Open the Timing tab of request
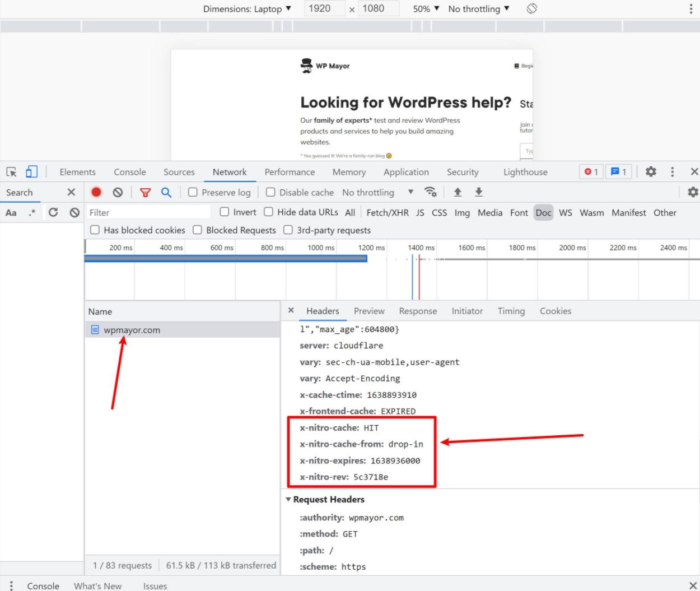This screenshot has height=591, width=700. pyautogui.click(x=511, y=311)
